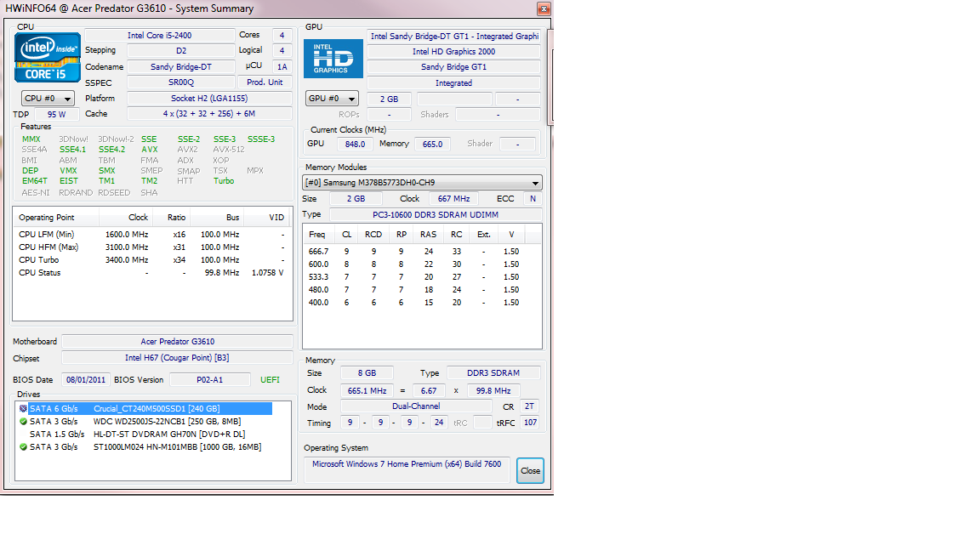Viewport: 980px width, 551px height.
Task: Click the PC3-10600 DDR3 SDRAM UDIMM field
Action: (436, 214)
